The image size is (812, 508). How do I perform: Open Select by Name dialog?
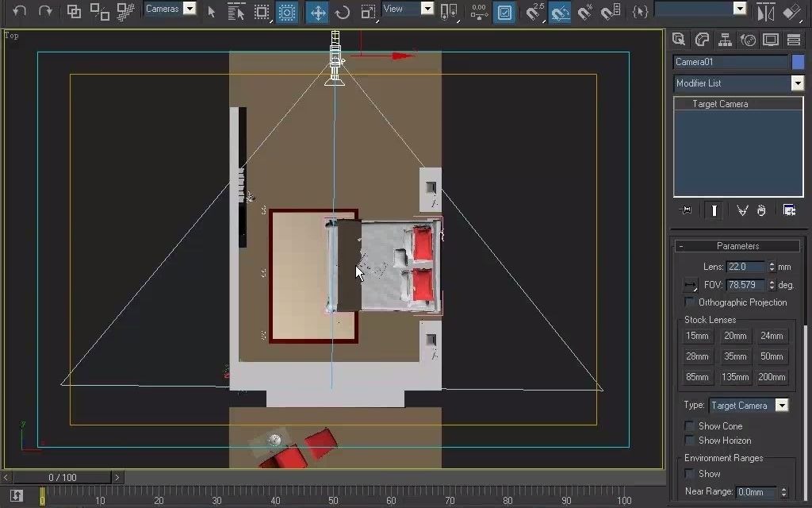238,12
